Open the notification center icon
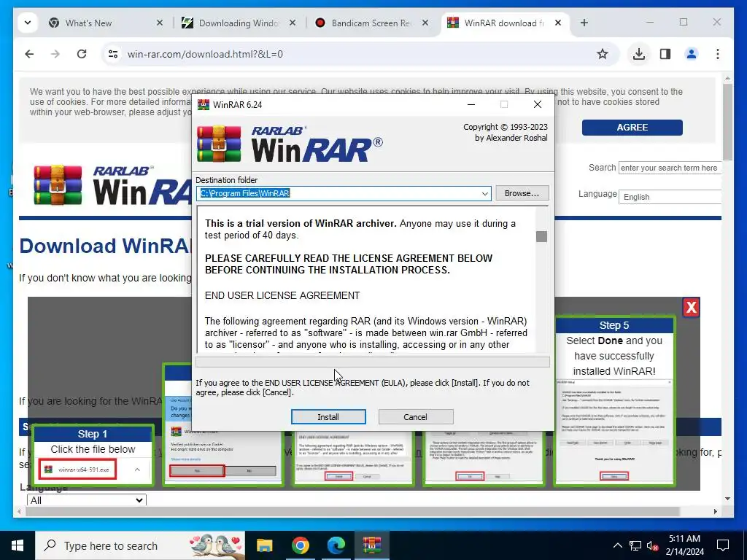747x560 pixels. (x=723, y=545)
